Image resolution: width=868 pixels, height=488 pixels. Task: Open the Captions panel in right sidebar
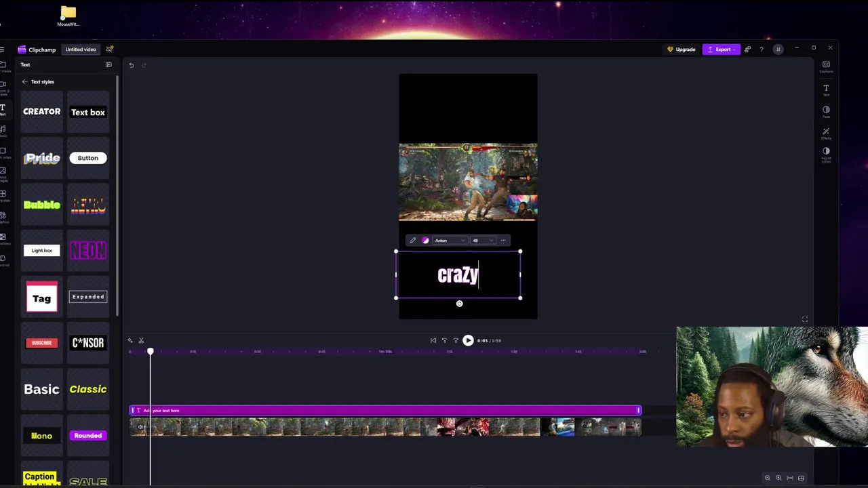click(826, 66)
